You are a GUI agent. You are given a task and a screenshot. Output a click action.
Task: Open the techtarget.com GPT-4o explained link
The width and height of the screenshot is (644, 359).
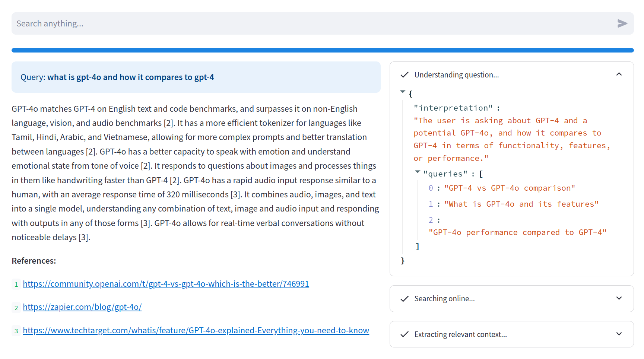pos(196,331)
